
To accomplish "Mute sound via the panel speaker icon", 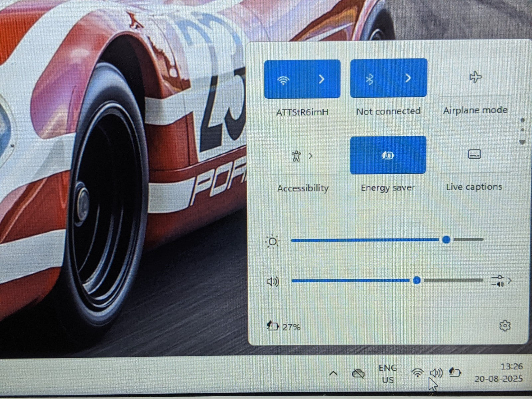I will point(273,282).
